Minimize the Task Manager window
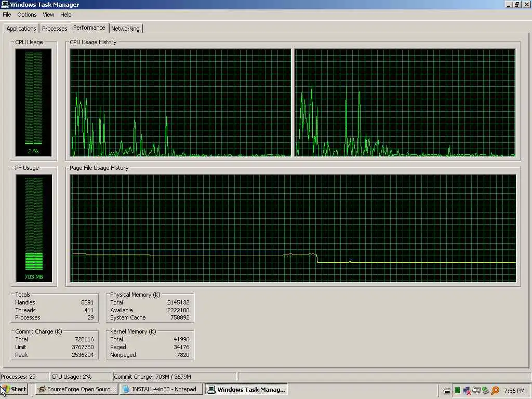This screenshot has width=532, height=399. pyautogui.click(x=508, y=4)
